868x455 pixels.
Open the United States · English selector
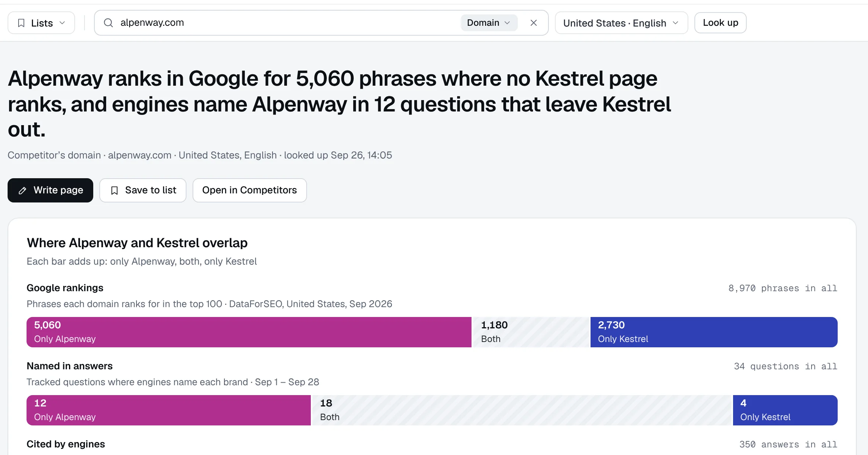tap(621, 23)
